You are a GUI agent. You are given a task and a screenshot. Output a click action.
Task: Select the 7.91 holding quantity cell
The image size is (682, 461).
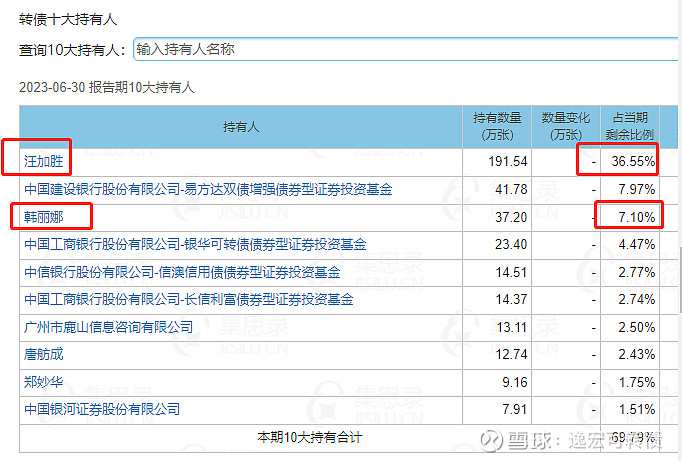[497, 410]
